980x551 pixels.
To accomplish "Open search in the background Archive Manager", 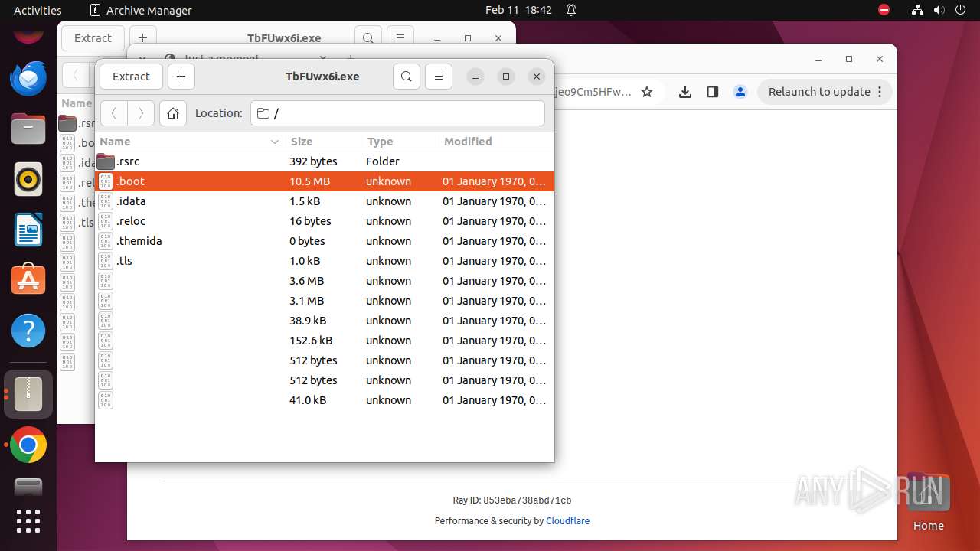I will click(x=368, y=38).
